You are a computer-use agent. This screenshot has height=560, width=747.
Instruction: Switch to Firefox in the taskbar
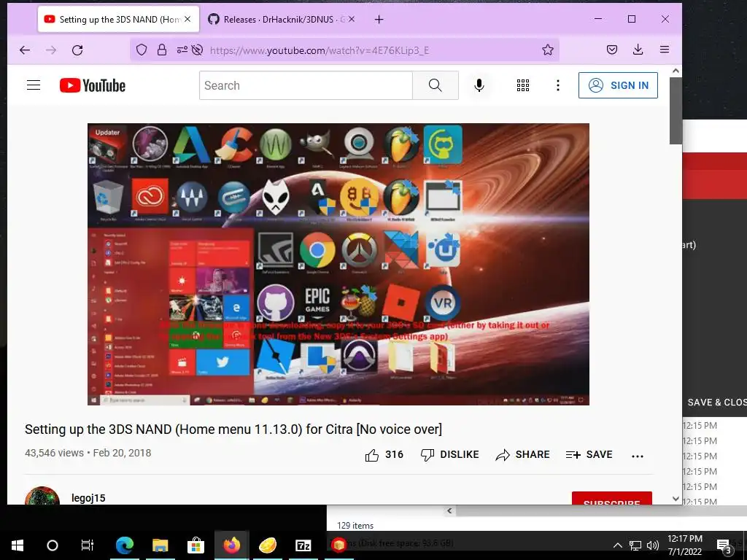pyautogui.click(x=231, y=545)
